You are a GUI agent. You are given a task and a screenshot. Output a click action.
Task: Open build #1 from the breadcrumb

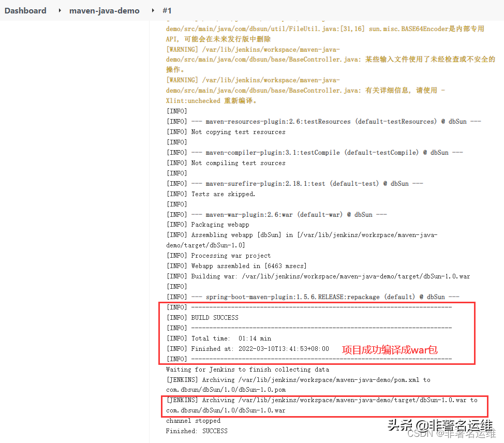167,10
